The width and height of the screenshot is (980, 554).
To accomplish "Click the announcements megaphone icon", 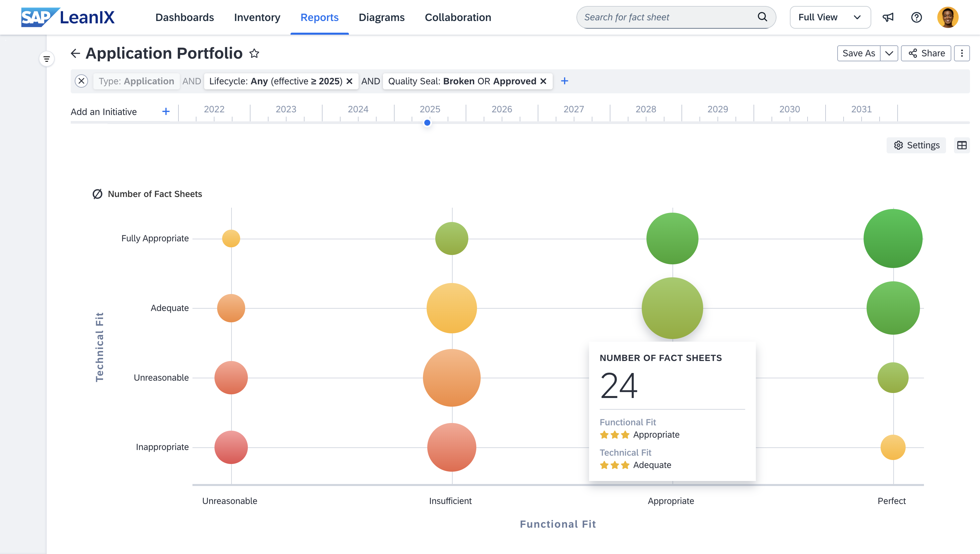I will pyautogui.click(x=888, y=17).
